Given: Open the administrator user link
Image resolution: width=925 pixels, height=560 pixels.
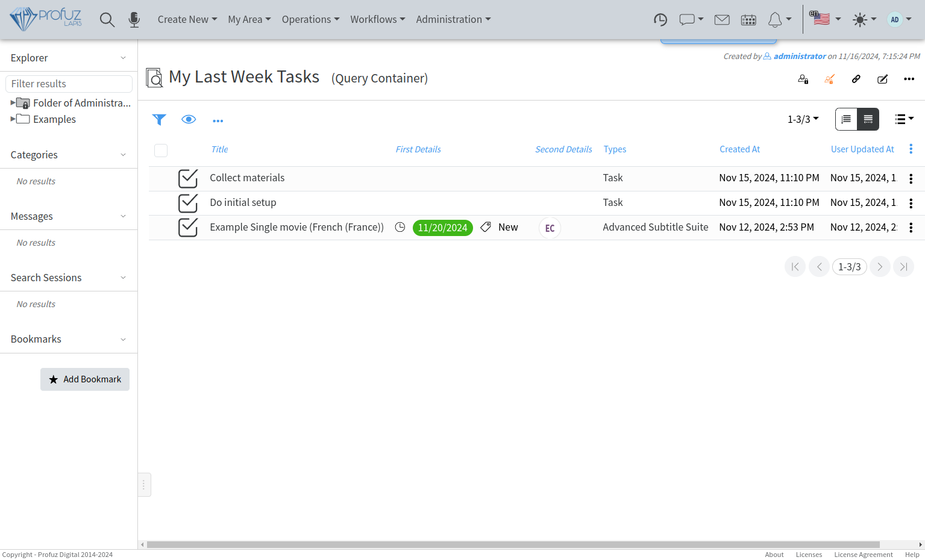Looking at the screenshot, I should click(x=799, y=56).
